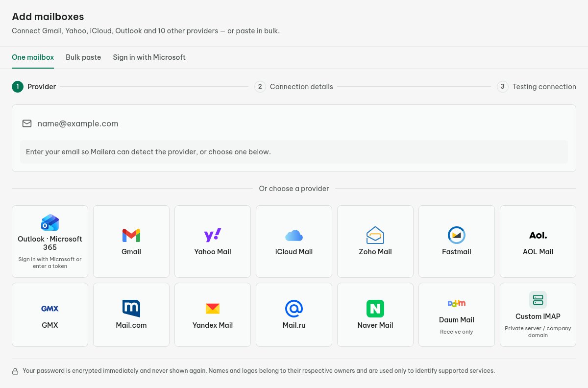
Task: Click the padlock icon in footer note
Action: point(15,371)
